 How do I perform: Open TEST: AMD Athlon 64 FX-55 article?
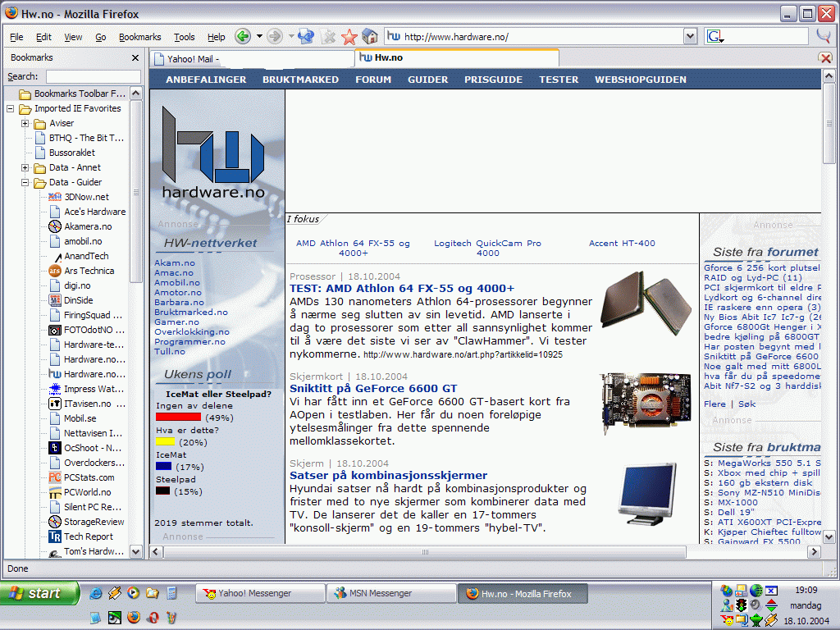click(x=402, y=289)
